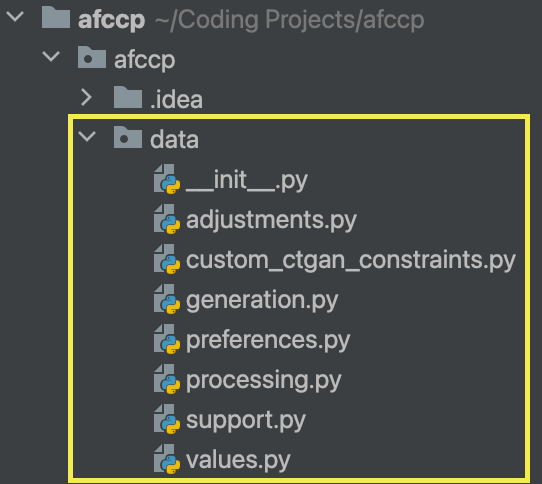Expand the .idea folder chevron
This screenshot has width=542, height=484.
pos(86,97)
